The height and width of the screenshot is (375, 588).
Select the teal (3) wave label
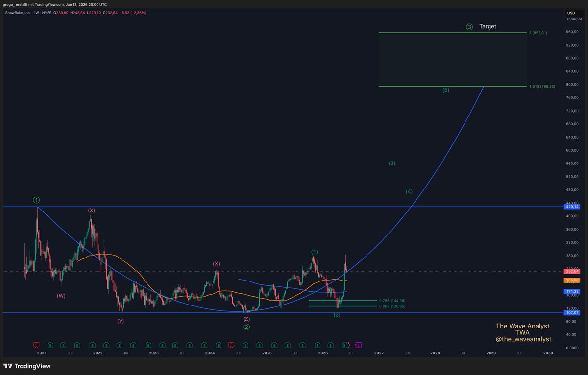(392, 163)
